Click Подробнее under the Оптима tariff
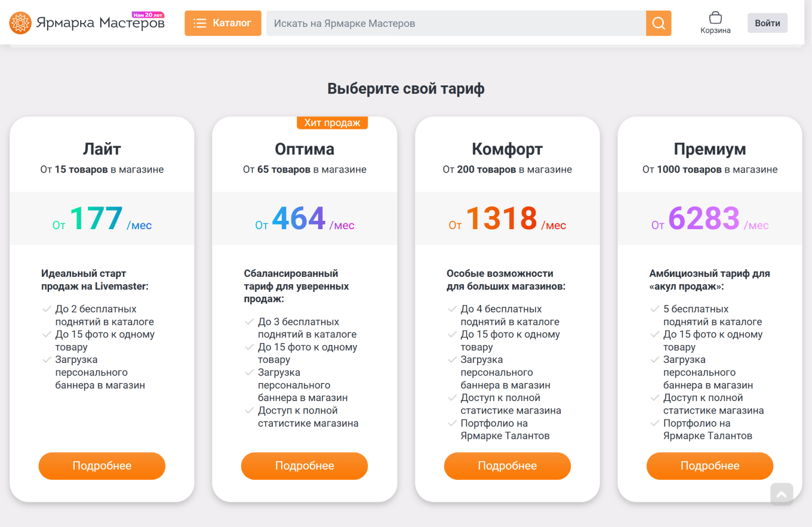 (304, 466)
